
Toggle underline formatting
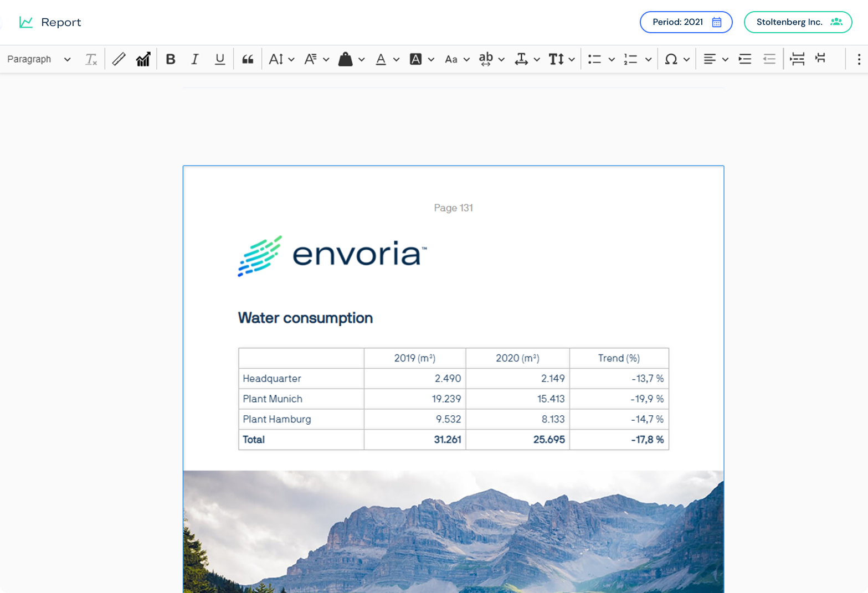(219, 59)
